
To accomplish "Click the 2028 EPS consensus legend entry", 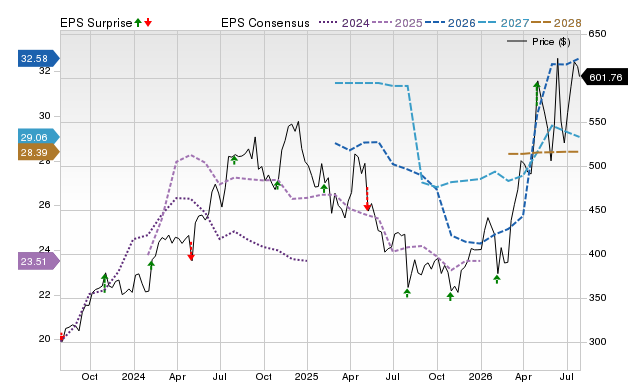I will [557, 23].
